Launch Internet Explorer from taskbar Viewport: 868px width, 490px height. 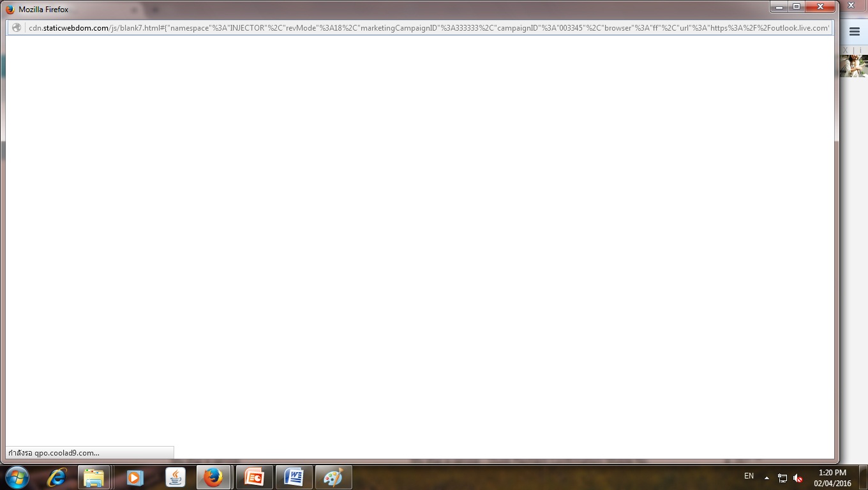(57, 477)
